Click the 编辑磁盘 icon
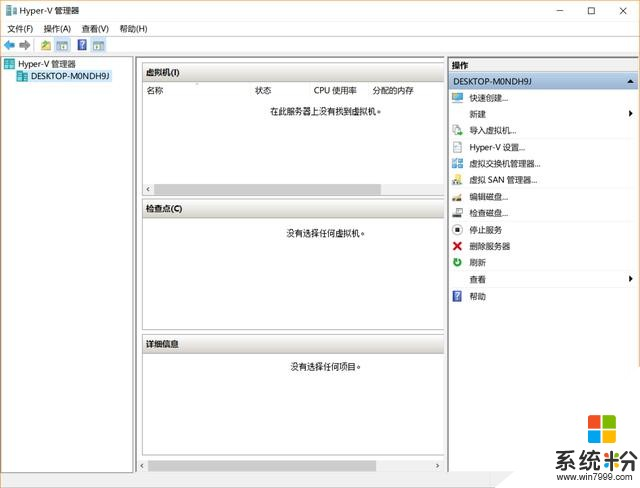640x488 pixels. tap(458, 197)
